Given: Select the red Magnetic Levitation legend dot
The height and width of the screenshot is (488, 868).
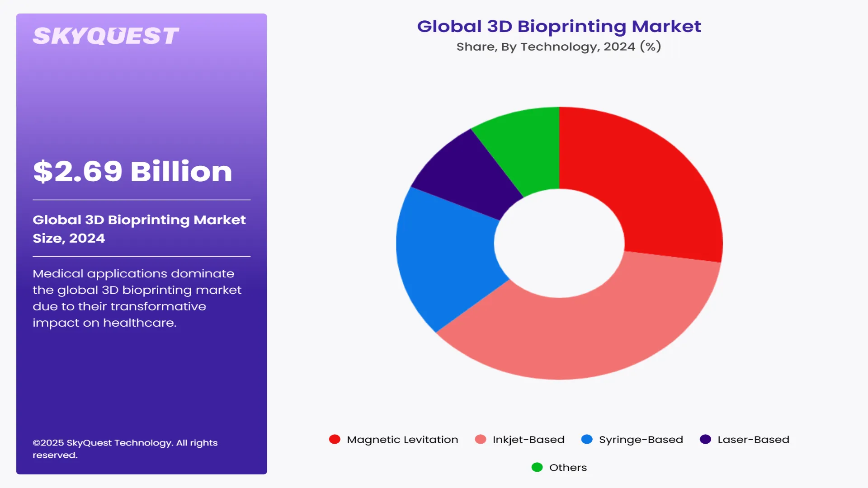Looking at the screenshot, I should pyautogui.click(x=335, y=439).
